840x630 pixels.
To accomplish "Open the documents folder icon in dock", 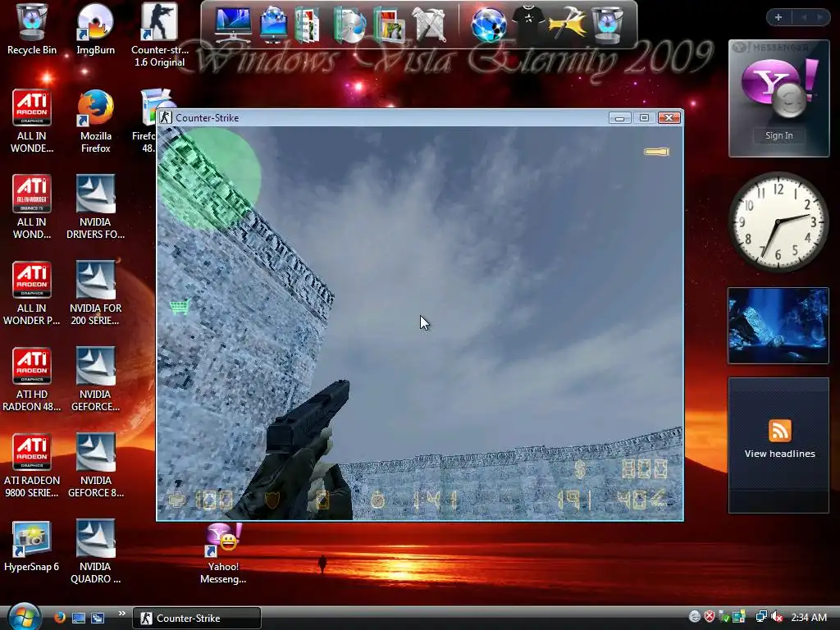I will click(308, 24).
